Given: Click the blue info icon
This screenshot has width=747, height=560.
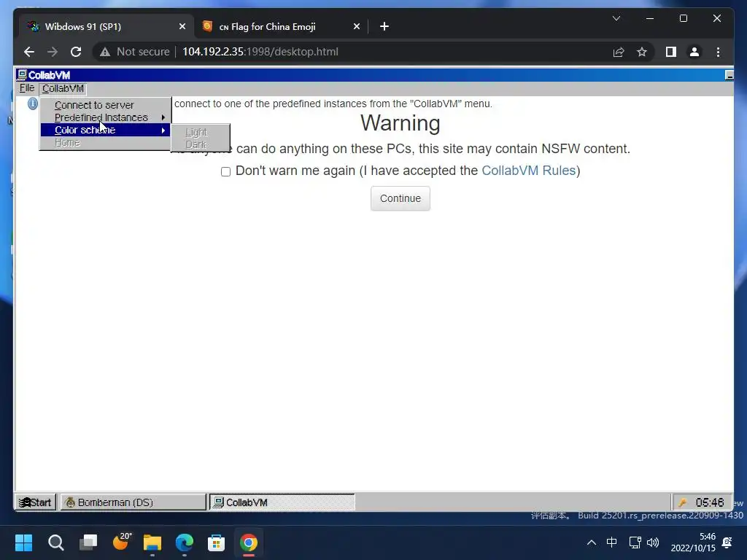Looking at the screenshot, I should 32,104.
